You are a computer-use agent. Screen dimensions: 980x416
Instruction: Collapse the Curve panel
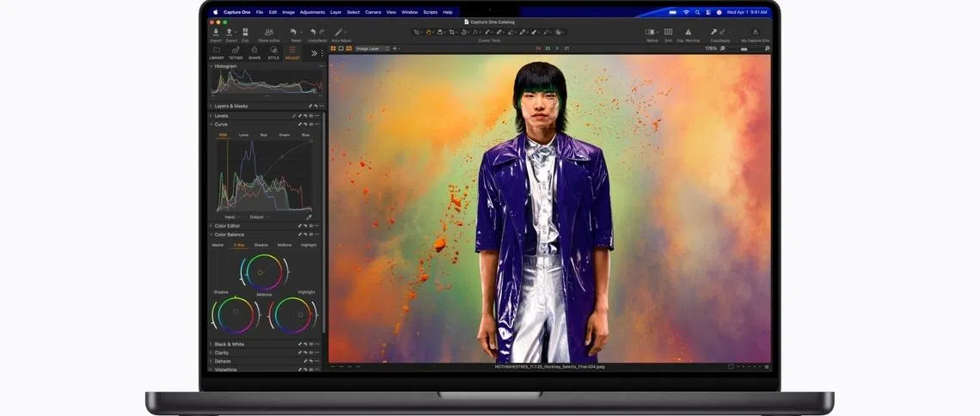(211, 125)
